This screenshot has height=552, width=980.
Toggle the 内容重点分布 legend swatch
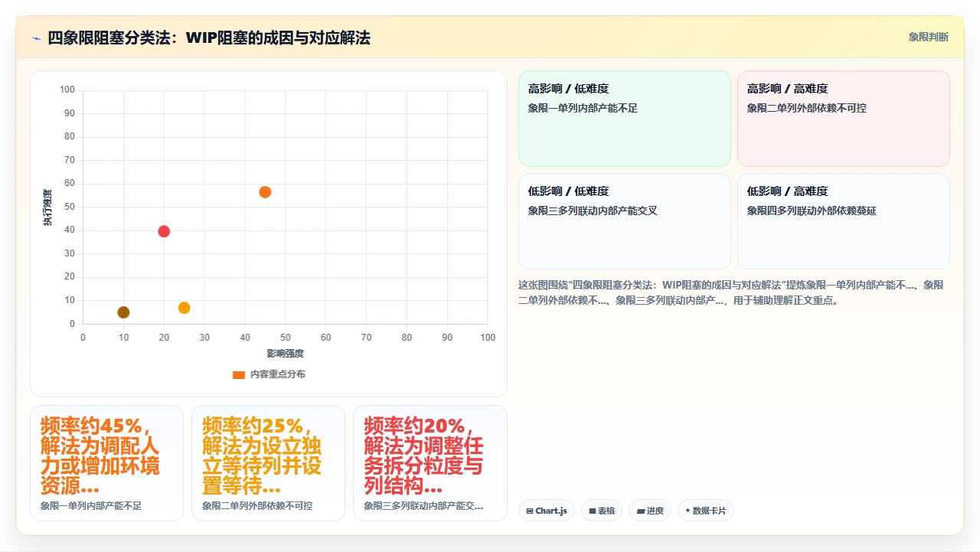point(239,374)
